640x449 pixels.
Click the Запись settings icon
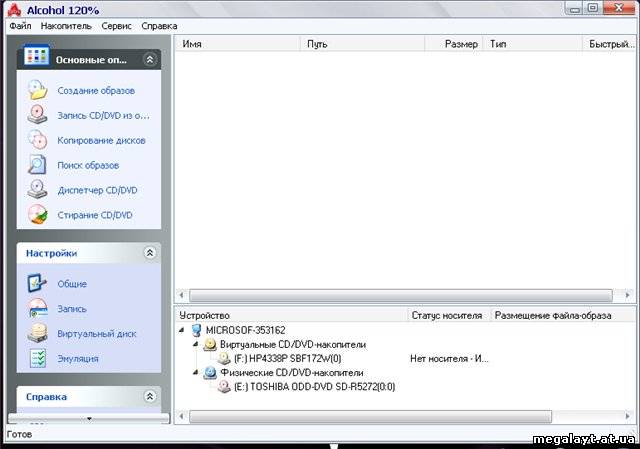point(37,308)
